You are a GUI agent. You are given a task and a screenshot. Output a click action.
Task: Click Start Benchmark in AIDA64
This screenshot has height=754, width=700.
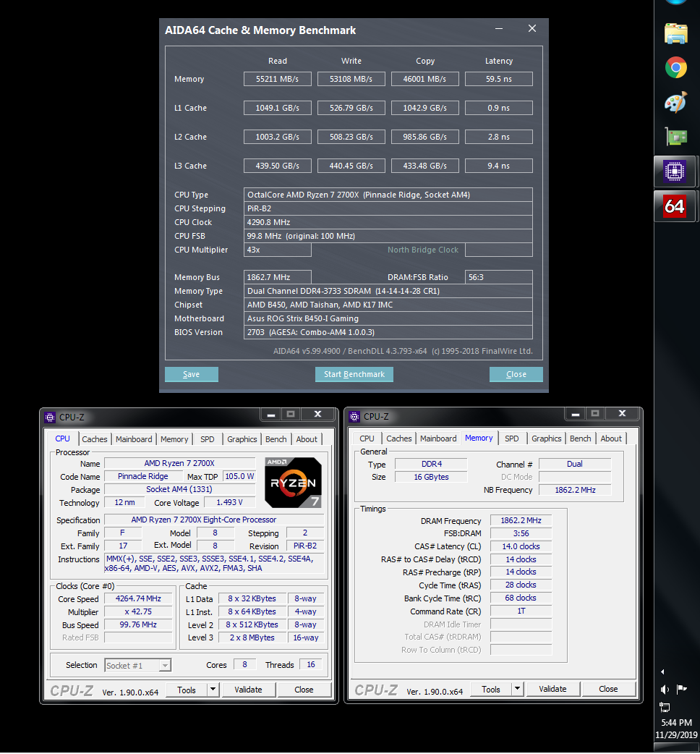click(354, 374)
